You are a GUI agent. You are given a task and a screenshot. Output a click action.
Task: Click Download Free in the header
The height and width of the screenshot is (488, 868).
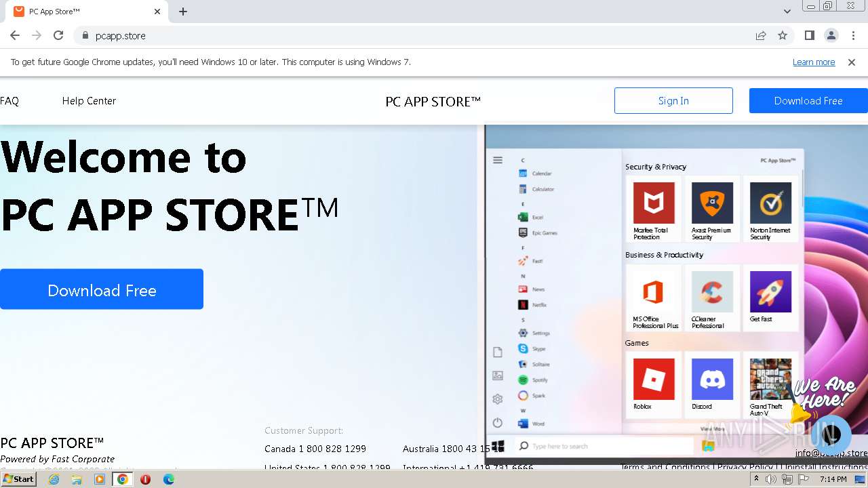pos(808,100)
